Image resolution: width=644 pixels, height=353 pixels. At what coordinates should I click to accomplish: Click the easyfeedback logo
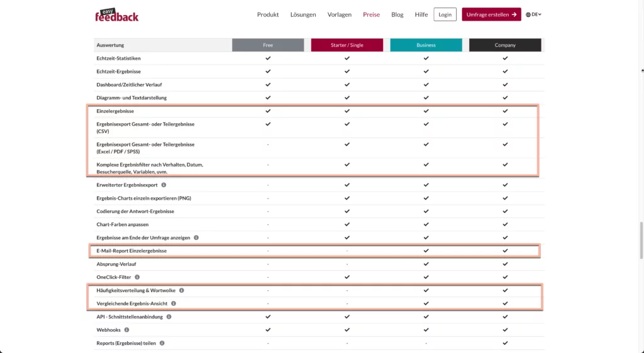[x=116, y=14]
